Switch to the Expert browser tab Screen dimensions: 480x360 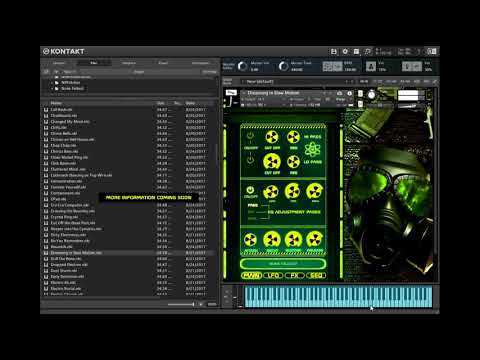pyautogui.click(x=163, y=63)
